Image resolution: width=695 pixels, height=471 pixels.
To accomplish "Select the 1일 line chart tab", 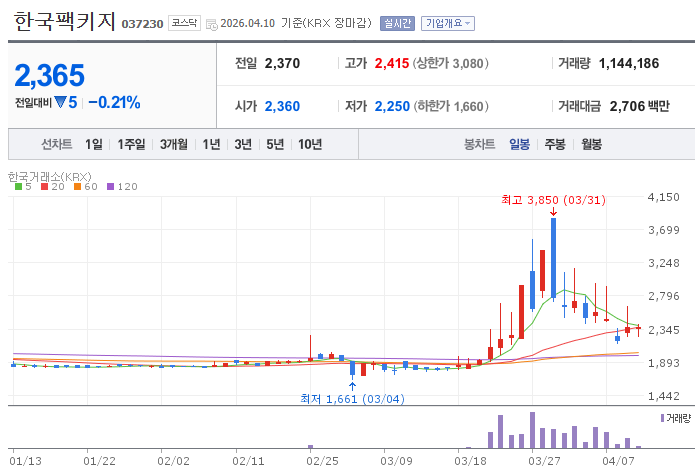I will (94, 144).
